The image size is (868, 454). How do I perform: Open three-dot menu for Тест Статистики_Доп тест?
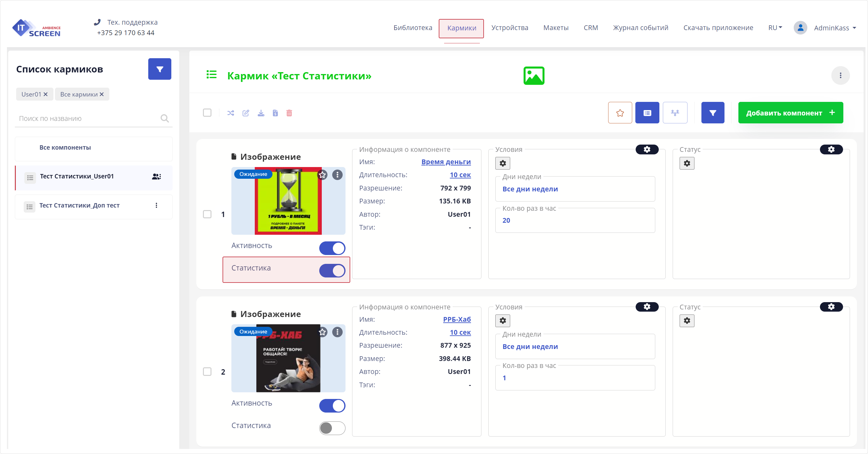pos(156,205)
